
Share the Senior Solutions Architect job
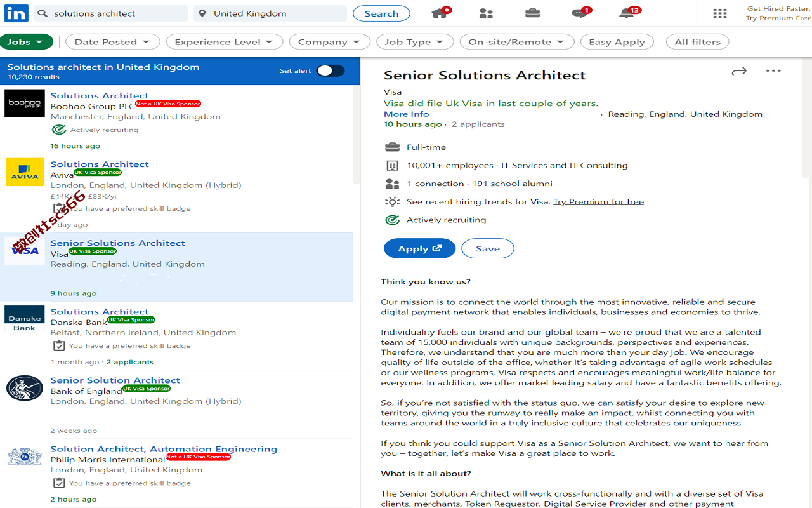(x=739, y=71)
